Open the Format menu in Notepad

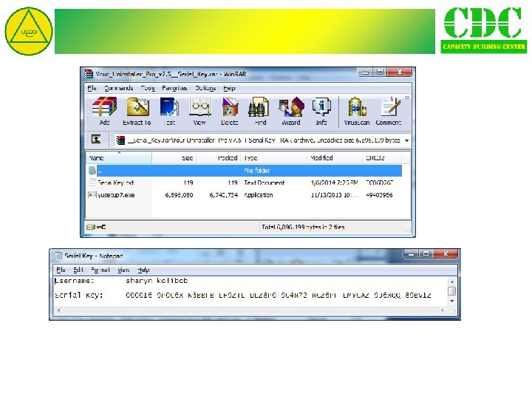(100, 270)
